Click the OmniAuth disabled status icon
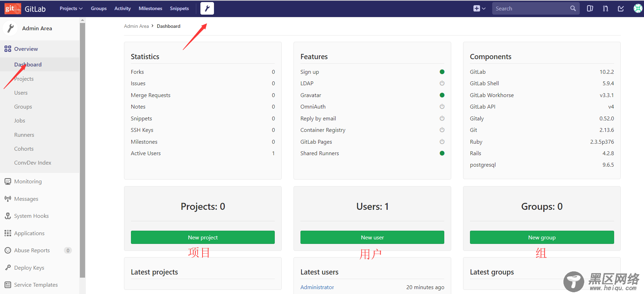The image size is (644, 294). (x=442, y=106)
